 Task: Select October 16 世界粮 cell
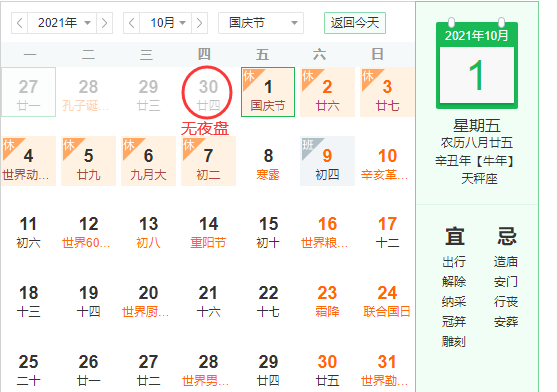[x=327, y=229]
